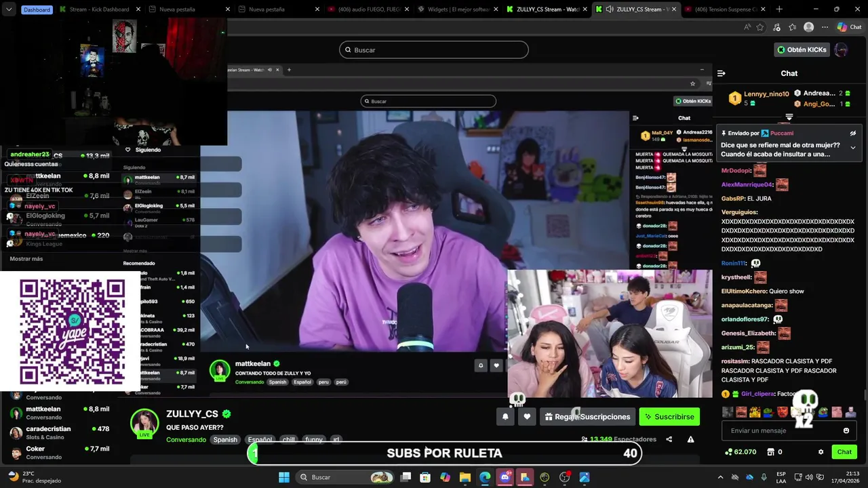This screenshot has width=868, height=488.
Task: Open File Explorer from the taskbar
Action: pyautogui.click(x=465, y=477)
